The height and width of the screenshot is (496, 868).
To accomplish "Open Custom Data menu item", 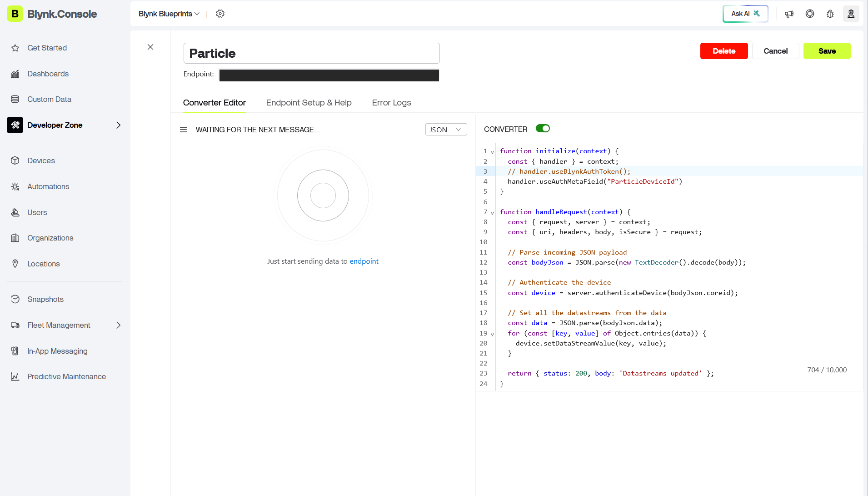I will click(x=49, y=99).
